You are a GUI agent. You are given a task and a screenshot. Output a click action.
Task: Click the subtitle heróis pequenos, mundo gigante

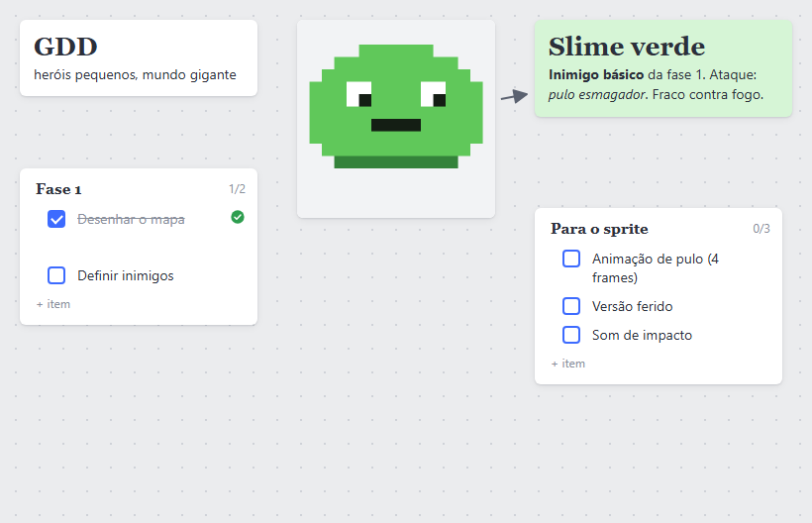tap(135, 75)
